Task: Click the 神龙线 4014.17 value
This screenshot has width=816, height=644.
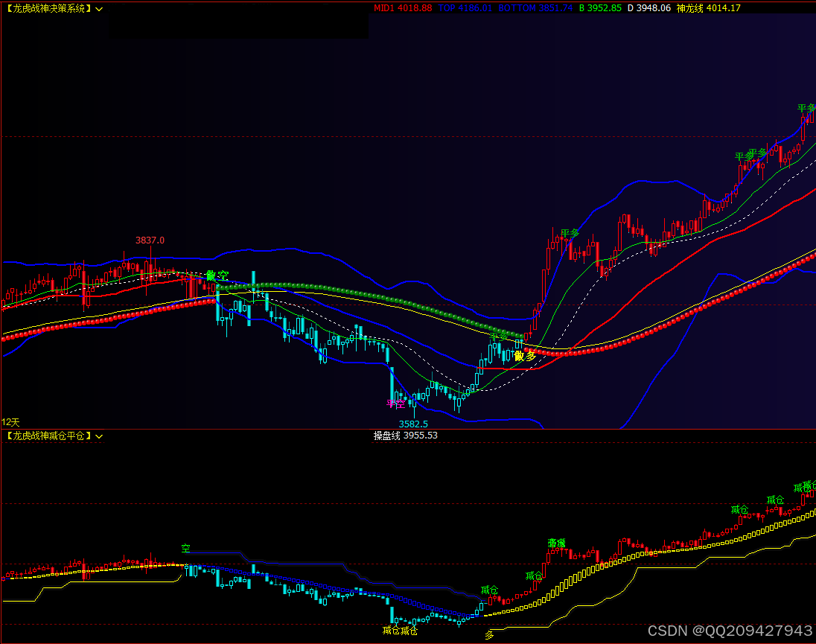Action: [708, 8]
